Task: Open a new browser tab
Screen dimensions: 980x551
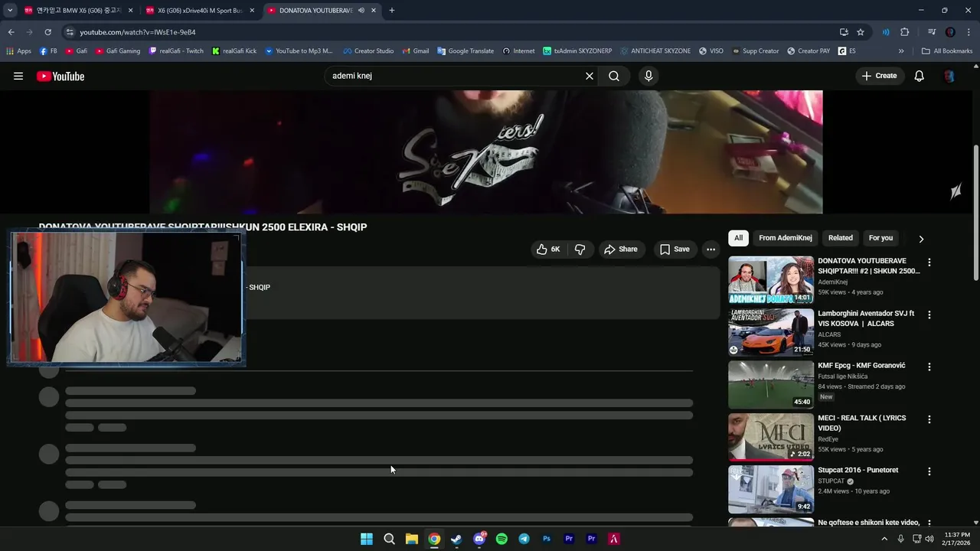Action: click(x=391, y=10)
